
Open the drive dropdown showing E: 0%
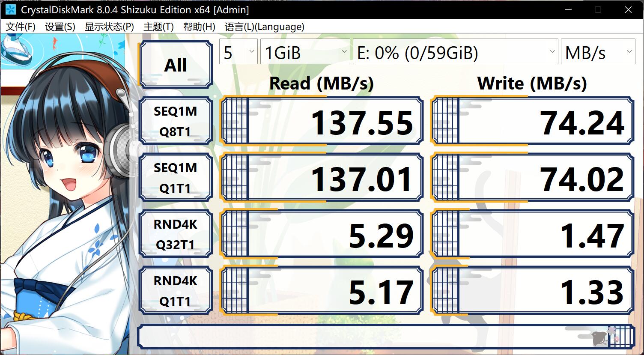pos(456,52)
